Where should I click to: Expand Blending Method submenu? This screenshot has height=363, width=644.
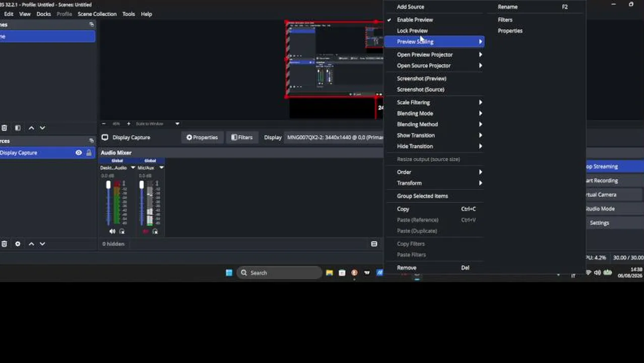click(434, 125)
